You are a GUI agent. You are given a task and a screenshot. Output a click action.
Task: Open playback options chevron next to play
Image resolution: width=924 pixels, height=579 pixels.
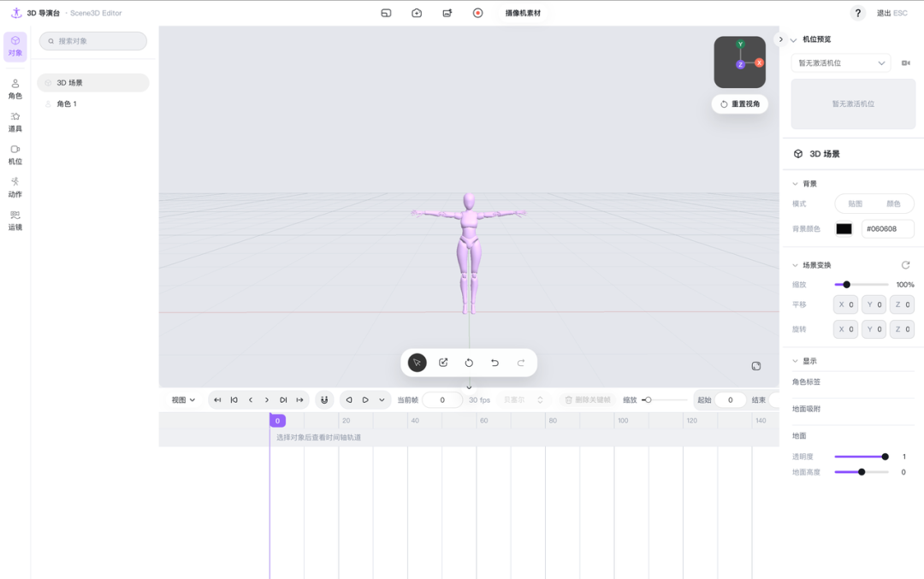tap(382, 400)
